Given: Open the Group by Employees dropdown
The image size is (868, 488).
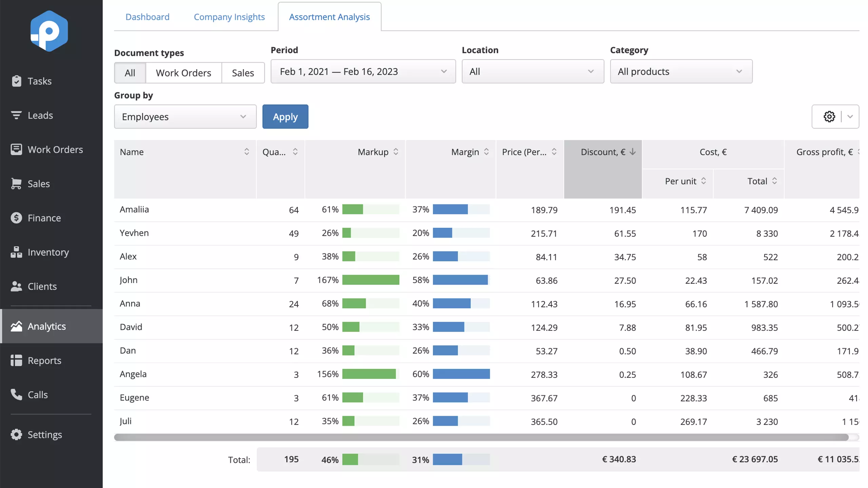Looking at the screenshot, I should click(x=185, y=117).
